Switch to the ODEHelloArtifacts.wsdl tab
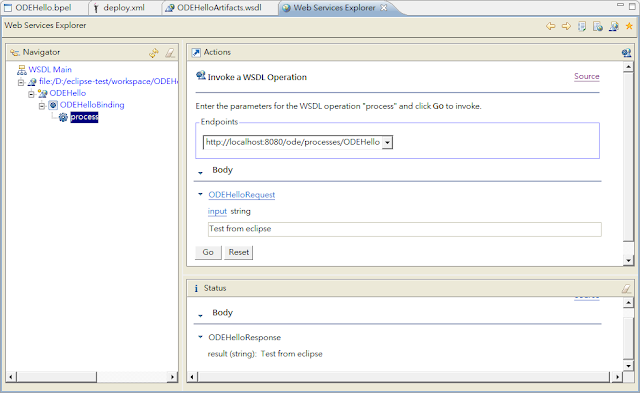640x393 pixels. pyautogui.click(x=219, y=8)
